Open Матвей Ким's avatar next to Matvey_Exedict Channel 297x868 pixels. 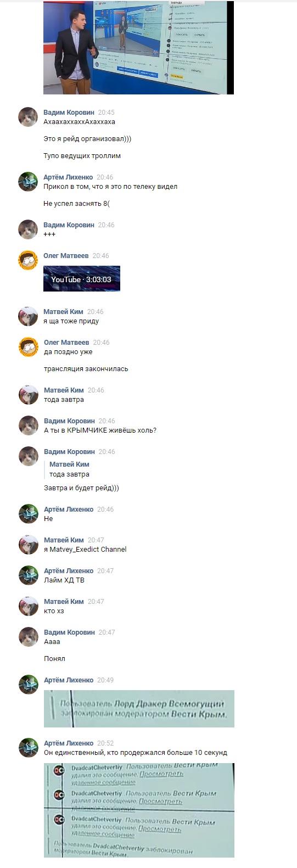point(28,545)
